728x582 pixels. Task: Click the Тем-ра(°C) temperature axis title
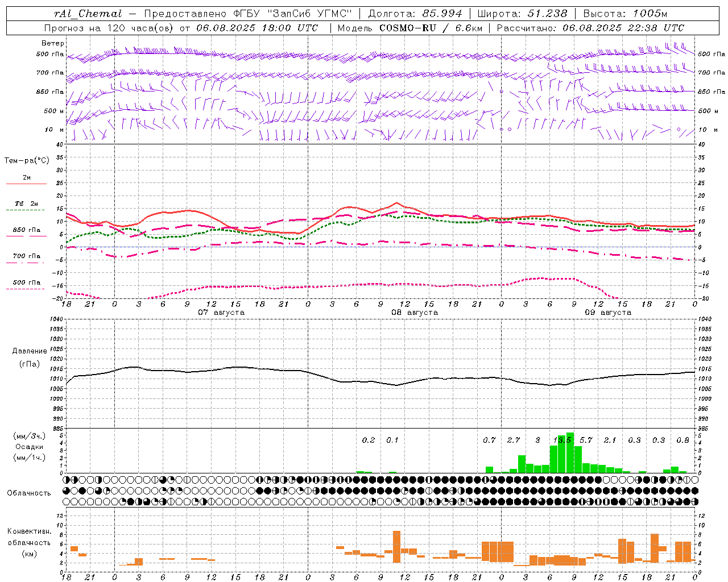coord(27,161)
